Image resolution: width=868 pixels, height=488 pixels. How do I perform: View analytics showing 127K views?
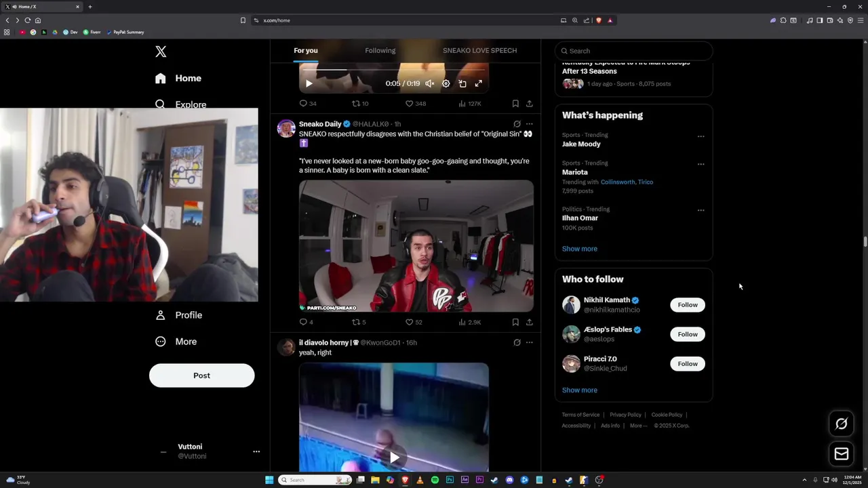point(470,104)
